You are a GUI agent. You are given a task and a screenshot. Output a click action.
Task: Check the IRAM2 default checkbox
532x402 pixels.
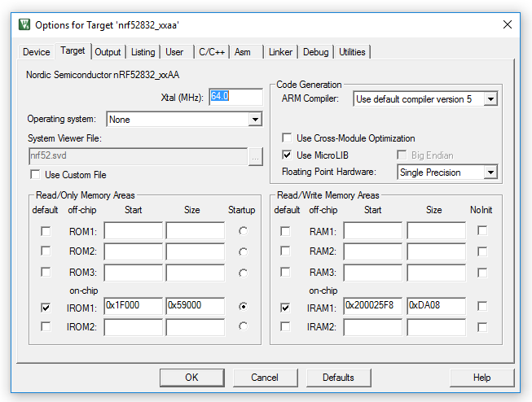point(285,326)
